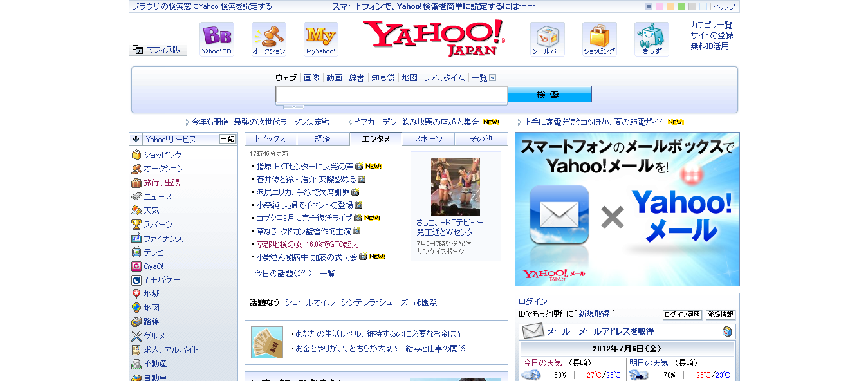Image resolution: width=868 pixels, height=381 pixels.
Task: Open the ヘルプ link
Action: click(725, 6)
